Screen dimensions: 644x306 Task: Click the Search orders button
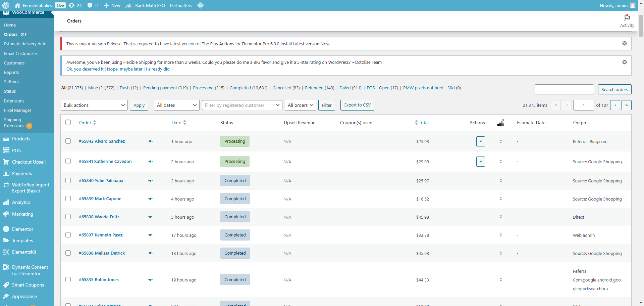(614, 89)
